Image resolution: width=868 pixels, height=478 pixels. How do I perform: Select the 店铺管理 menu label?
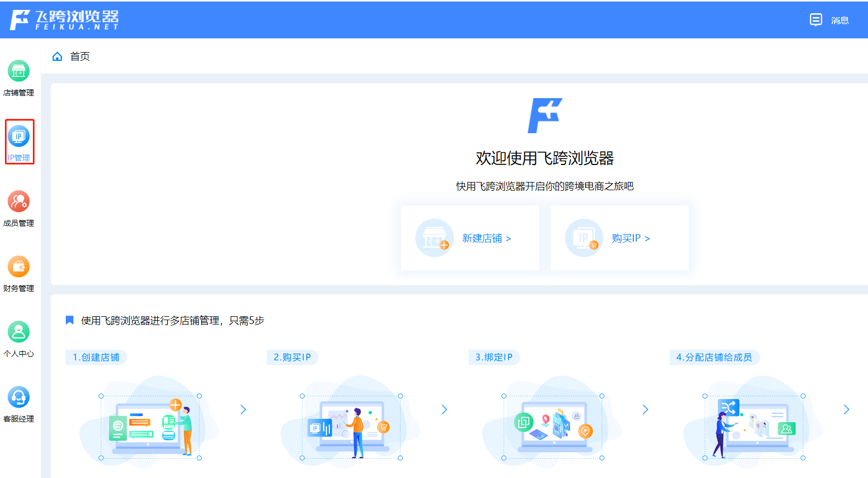(x=19, y=93)
